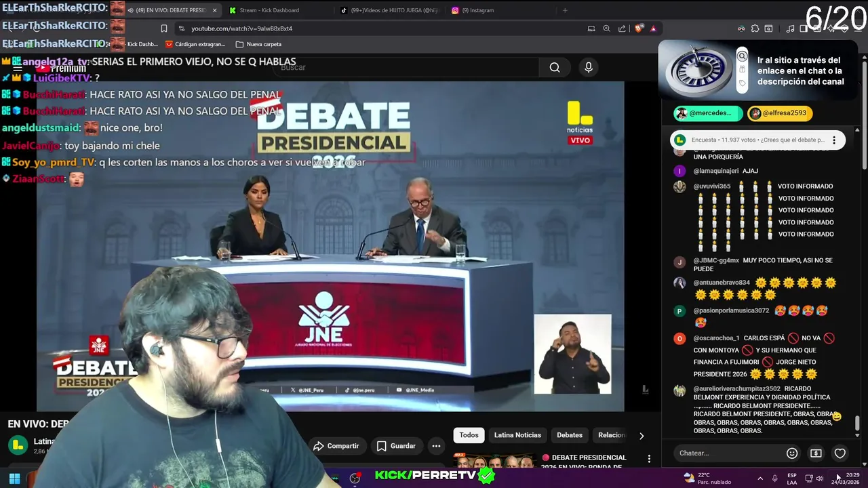
Task: Click the Guardar save button
Action: tap(396, 446)
